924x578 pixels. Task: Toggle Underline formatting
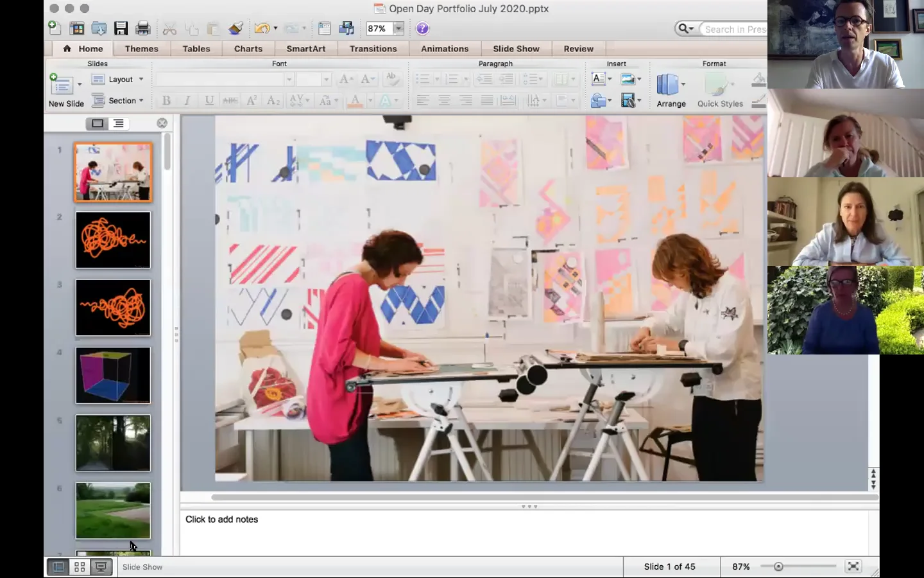[209, 100]
